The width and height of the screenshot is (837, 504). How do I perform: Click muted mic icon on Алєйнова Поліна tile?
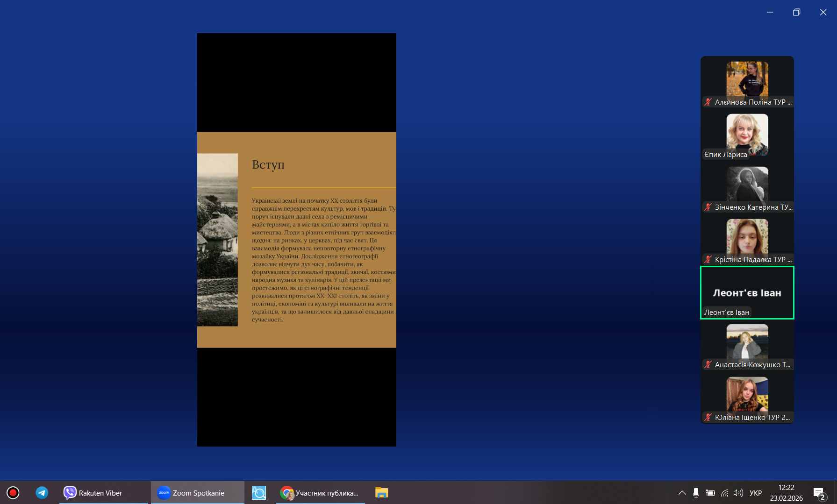[708, 102]
